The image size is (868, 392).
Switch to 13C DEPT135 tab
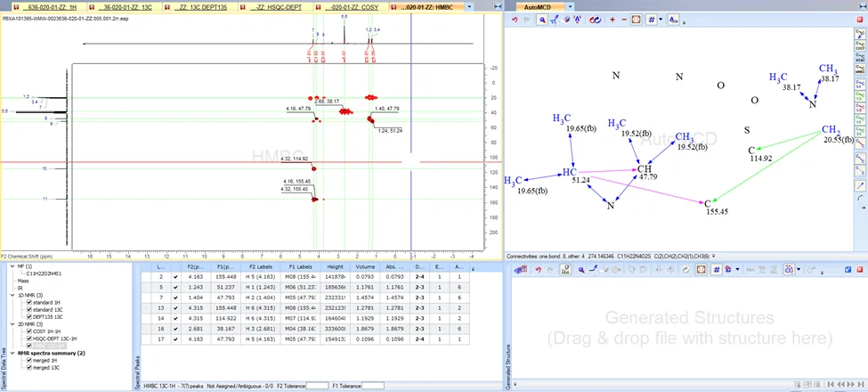201,8
